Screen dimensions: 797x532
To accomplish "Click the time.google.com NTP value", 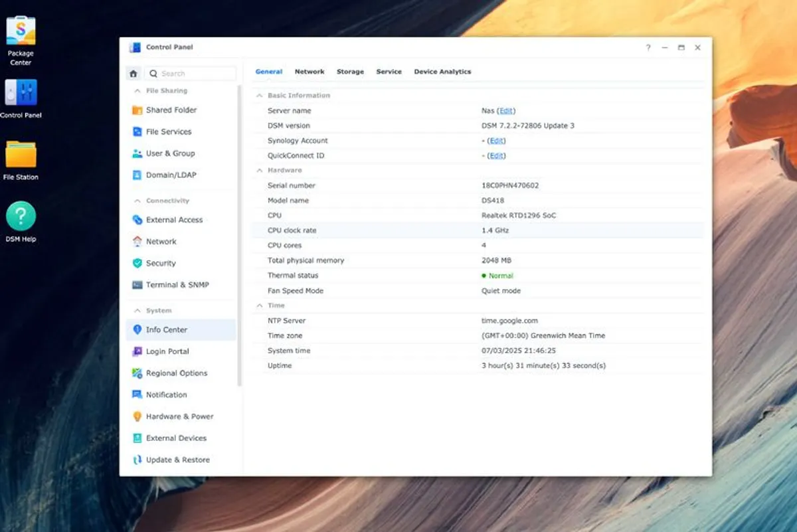I will [x=509, y=321].
